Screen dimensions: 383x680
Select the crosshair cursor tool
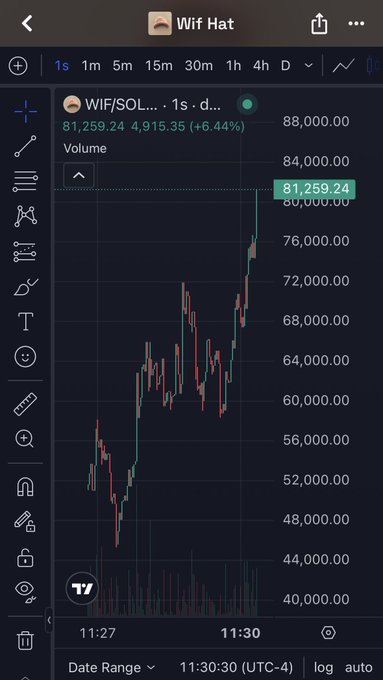tap(26, 111)
